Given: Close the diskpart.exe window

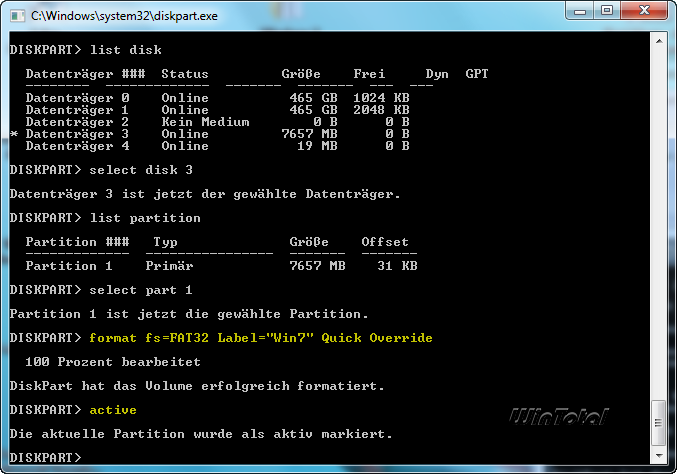Looking at the screenshot, I should [x=644, y=11].
